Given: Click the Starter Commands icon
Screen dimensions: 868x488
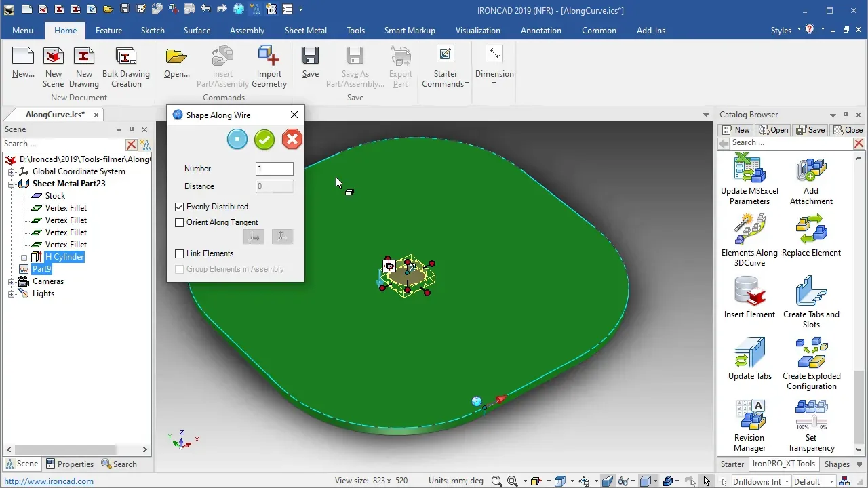Looking at the screenshot, I should pyautogui.click(x=446, y=56).
